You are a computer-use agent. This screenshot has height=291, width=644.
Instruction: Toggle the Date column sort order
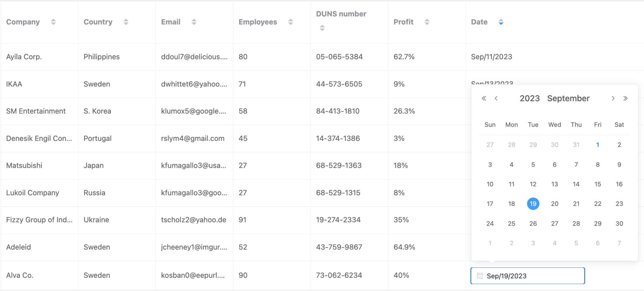501,22
